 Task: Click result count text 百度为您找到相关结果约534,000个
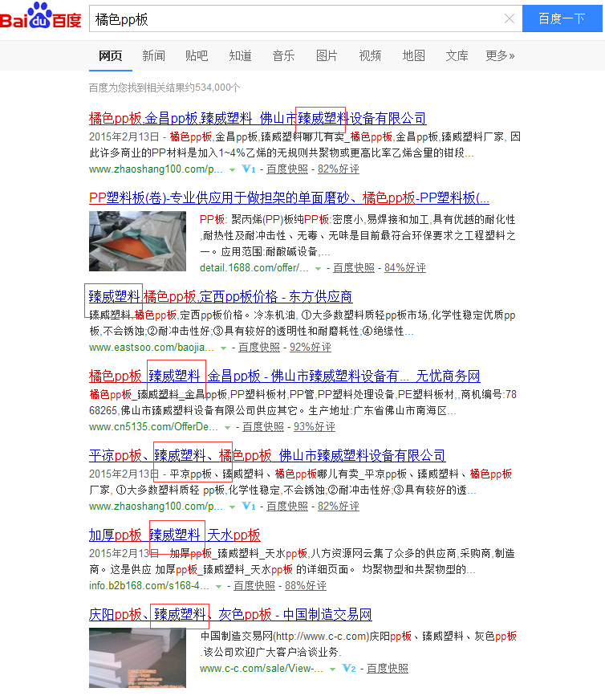tap(164, 87)
